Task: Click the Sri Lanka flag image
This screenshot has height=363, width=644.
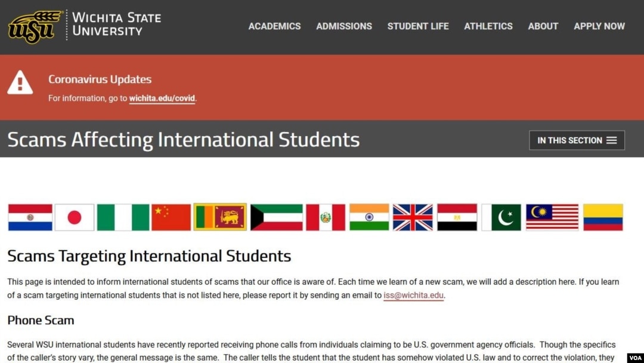Action: 220,217
